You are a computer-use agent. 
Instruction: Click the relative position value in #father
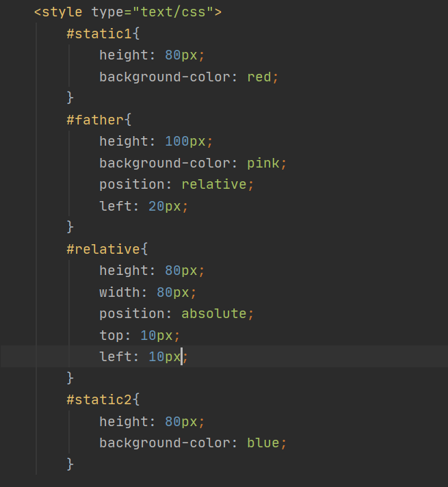pos(213,185)
